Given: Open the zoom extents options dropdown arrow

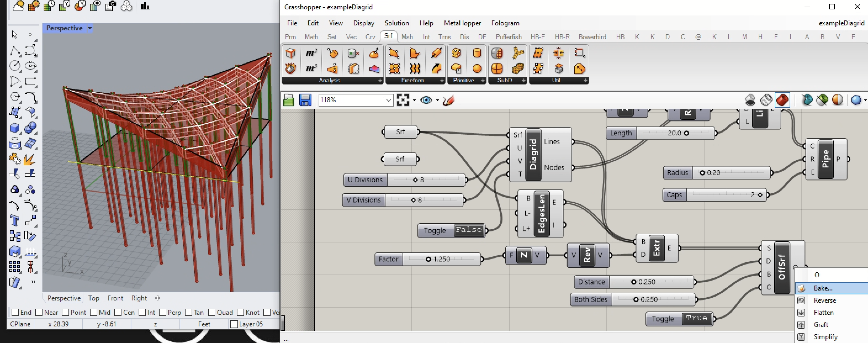Looking at the screenshot, I should click(x=414, y=100).
